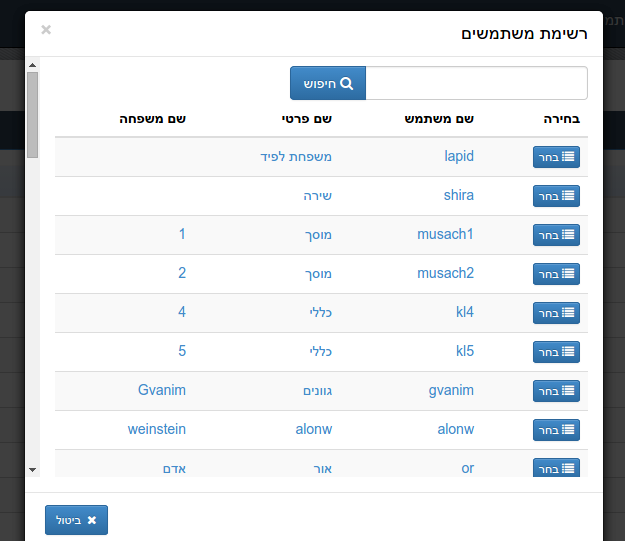This screenshot has width=625, height=541.
Task: Click last name weinstein
Action: tap(157, 429)
